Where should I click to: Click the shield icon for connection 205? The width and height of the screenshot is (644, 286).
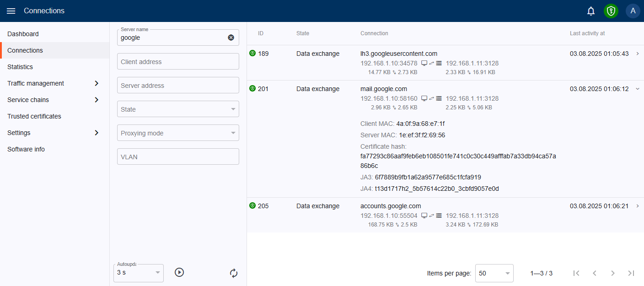click(x=252, y=206)
